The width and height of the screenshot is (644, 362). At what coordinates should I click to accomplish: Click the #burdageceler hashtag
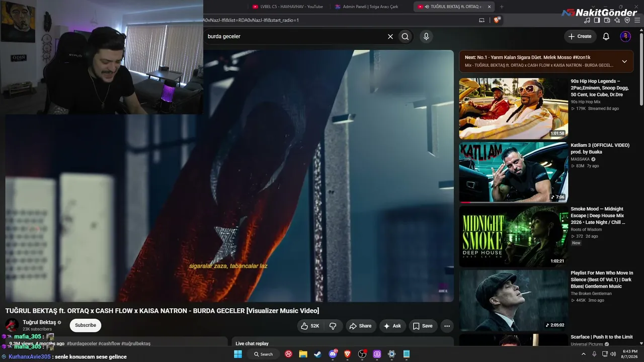[x=82, y=343]
